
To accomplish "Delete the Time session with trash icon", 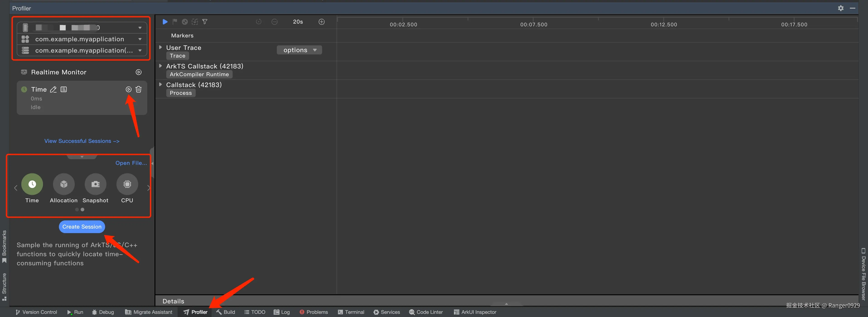I will coord(138,89).
